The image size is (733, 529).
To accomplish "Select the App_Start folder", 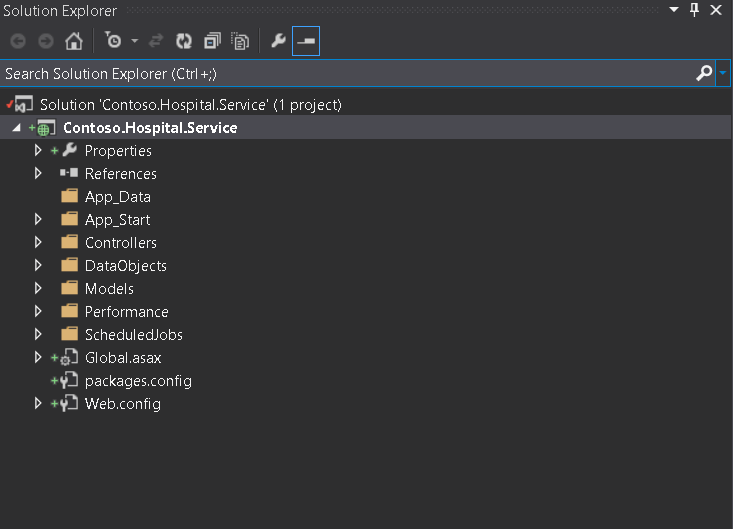I will [x=117, y=220].
